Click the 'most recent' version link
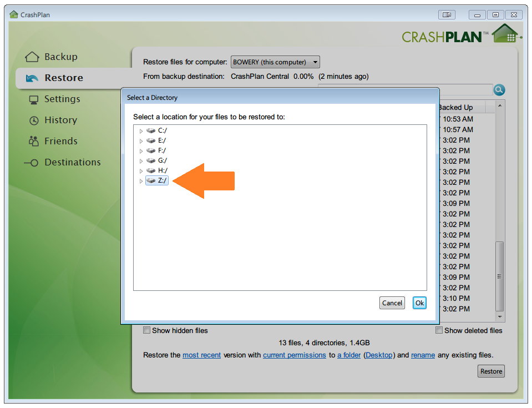Image resolution: width=532 pixels, height=408 pixels. pyautogui.click(x=201, y=355)
